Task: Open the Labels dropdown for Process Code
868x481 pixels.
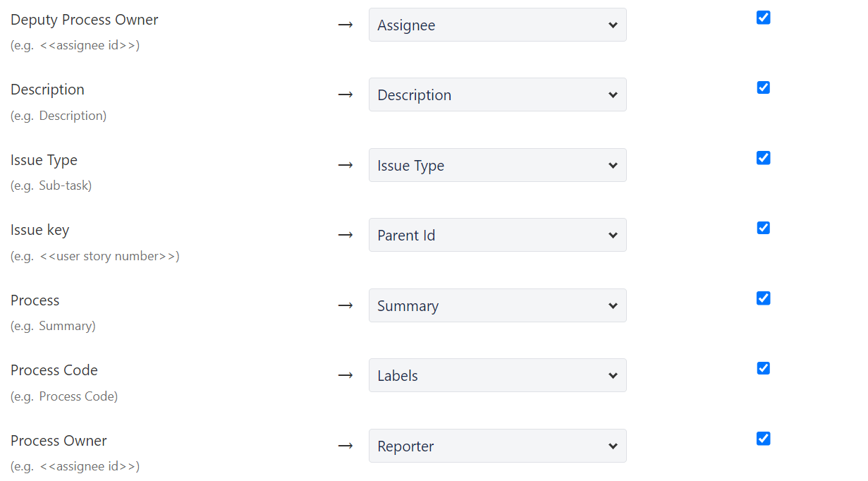Action: 497,375
